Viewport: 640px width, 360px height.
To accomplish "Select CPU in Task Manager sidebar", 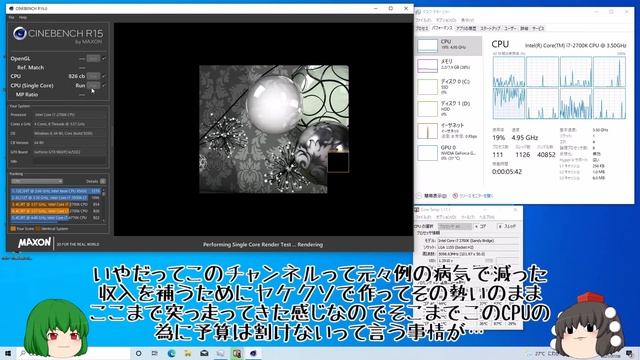I will tap(448, 45).
